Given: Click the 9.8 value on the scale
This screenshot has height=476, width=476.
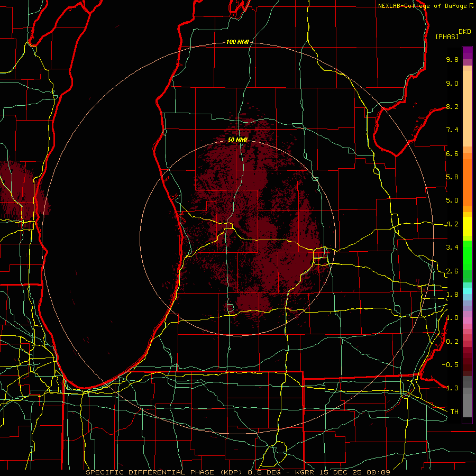Looking at the screenshot, I should tap(452, 59).
